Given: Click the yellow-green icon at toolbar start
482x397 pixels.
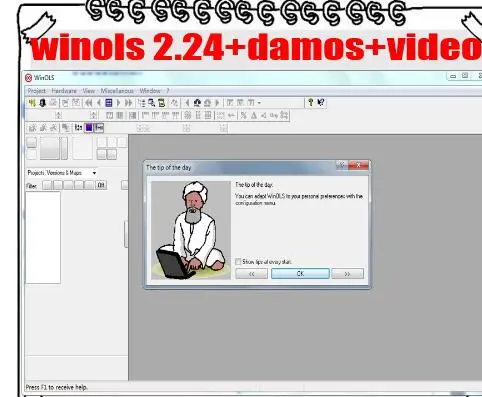Looking at the screenshot, I should tap(32, 103).
